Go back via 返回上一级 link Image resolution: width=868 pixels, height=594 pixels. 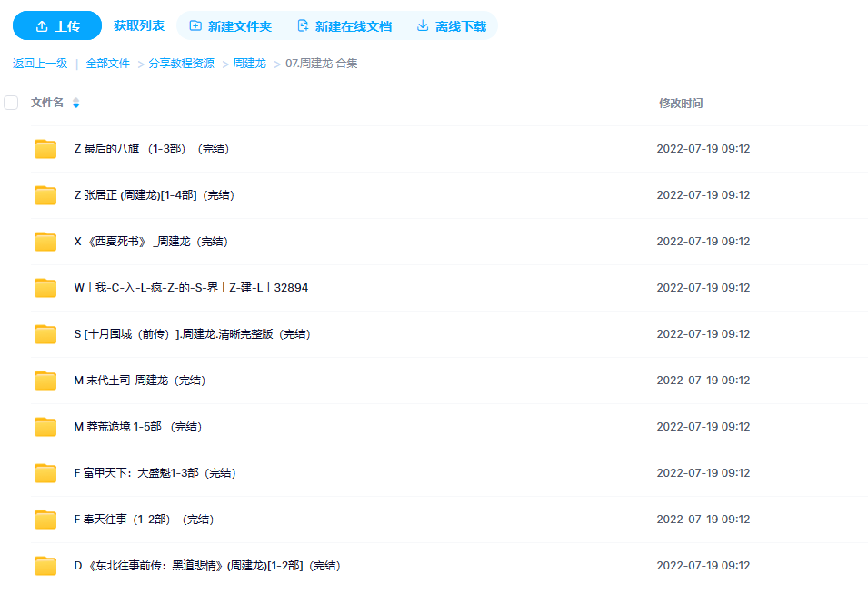coord(40,64)
